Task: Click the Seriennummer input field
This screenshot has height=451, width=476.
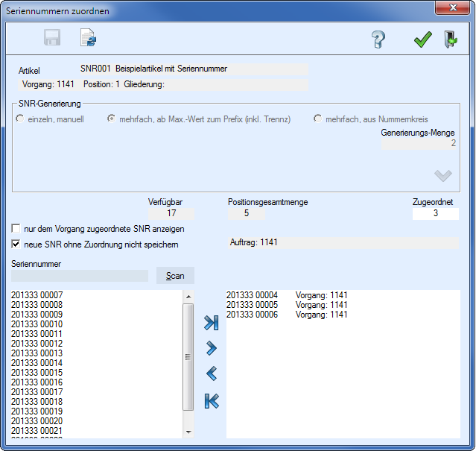Action: tap(80, 276)
